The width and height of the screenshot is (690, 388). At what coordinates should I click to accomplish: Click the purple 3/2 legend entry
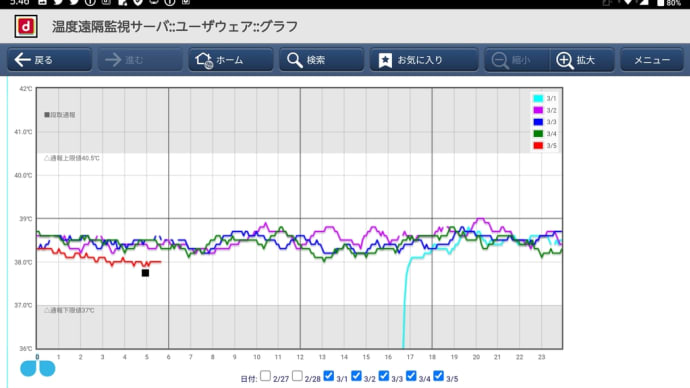545,110
